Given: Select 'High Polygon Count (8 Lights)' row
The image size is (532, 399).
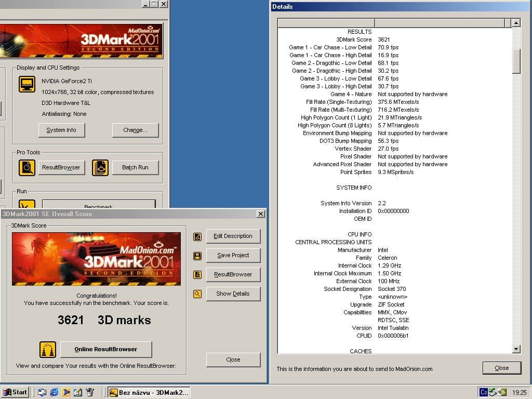Looking at the screenshot, I should pyautogui.click(x=395, y=126).
